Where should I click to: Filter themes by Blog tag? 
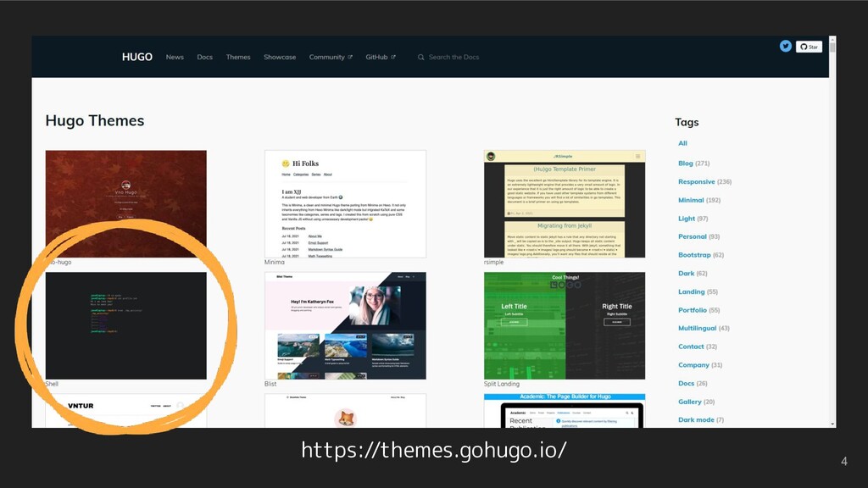pyautogui.click(x=693, y=164)
